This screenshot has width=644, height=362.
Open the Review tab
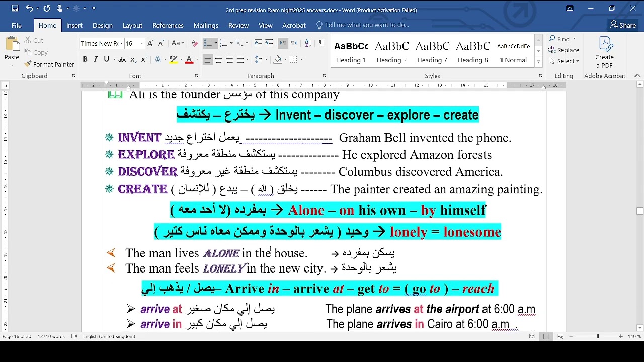click(238, 25)
